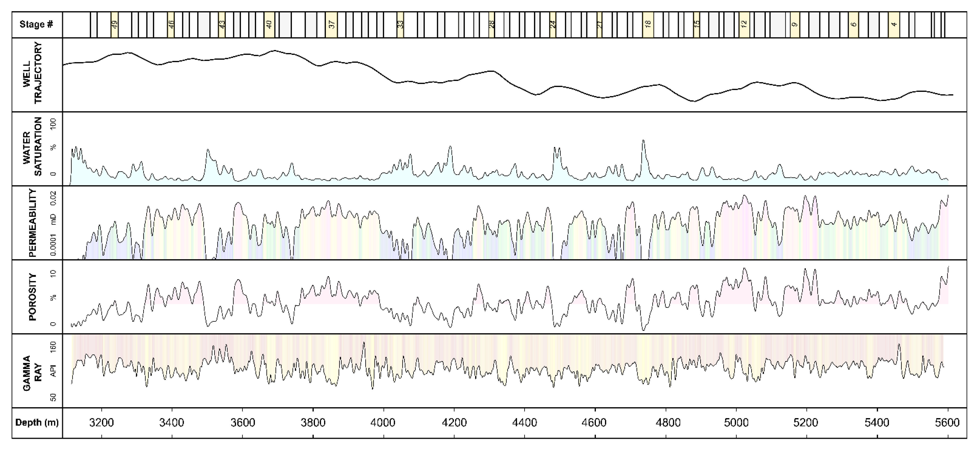Screen dimensions: 980x451
Task: Click the 4000 depth tick label
Action: pyautogui.click(x=383, y=423)
